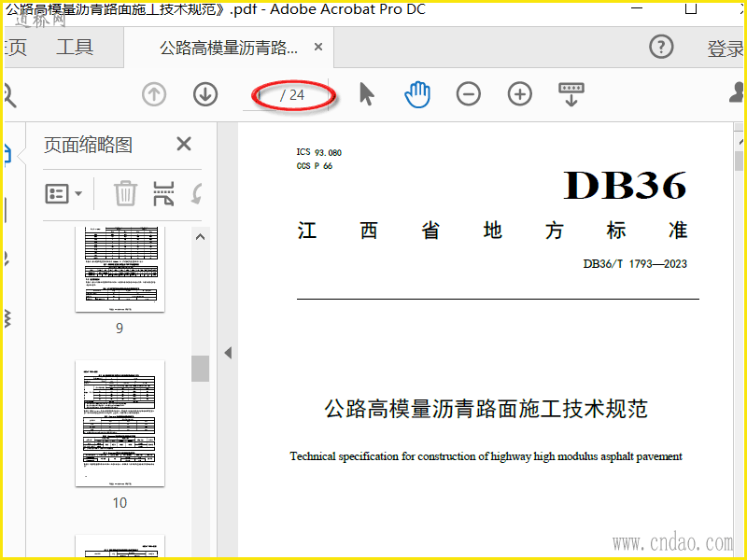Click the ICS 93.080 text
This screenshot has width=747, height=560.
coord(318,152)
